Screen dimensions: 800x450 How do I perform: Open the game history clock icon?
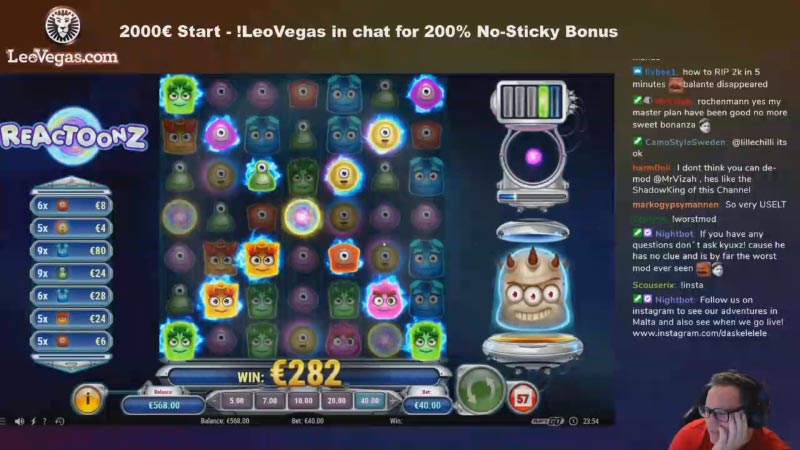(x=60, y=421)
